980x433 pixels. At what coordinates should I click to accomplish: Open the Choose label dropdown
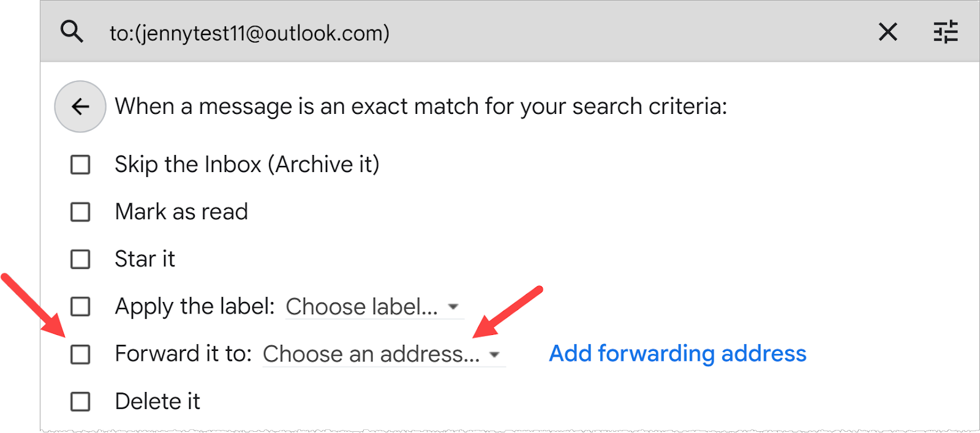pos(373,307)
